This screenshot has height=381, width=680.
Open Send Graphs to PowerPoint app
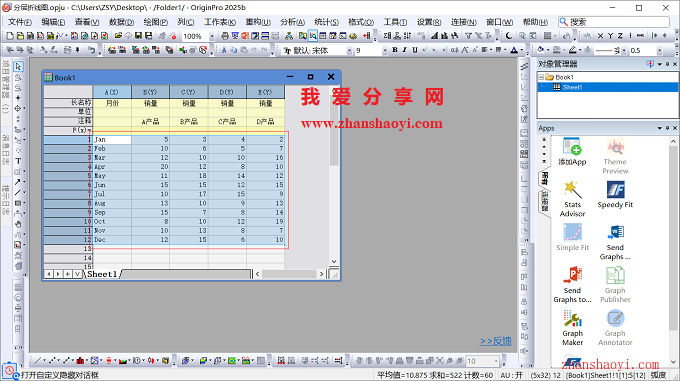point(572,285)
